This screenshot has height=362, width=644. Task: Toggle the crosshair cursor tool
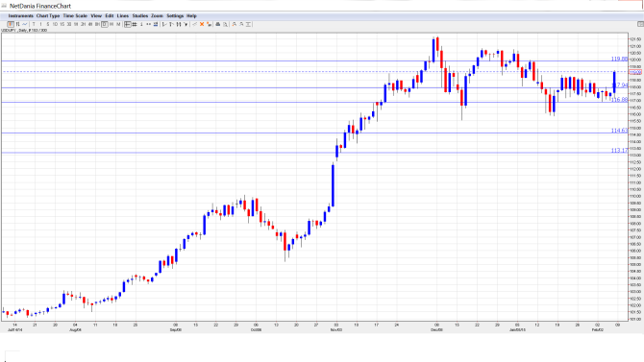tap(127, 24)
